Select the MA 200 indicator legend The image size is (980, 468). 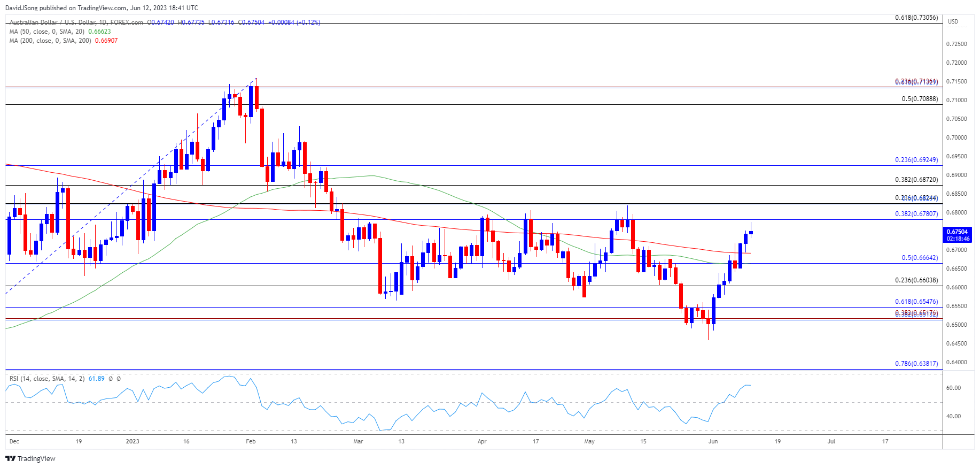[x=50, y=41]
